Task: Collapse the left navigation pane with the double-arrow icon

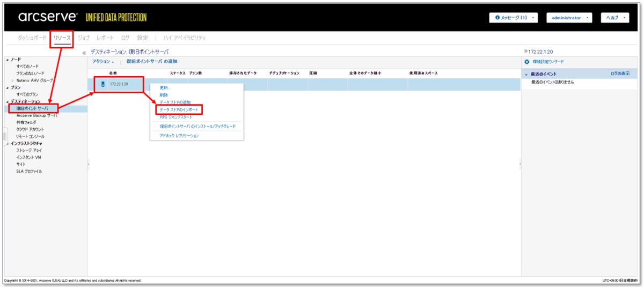Action: [x=84, y=53]
